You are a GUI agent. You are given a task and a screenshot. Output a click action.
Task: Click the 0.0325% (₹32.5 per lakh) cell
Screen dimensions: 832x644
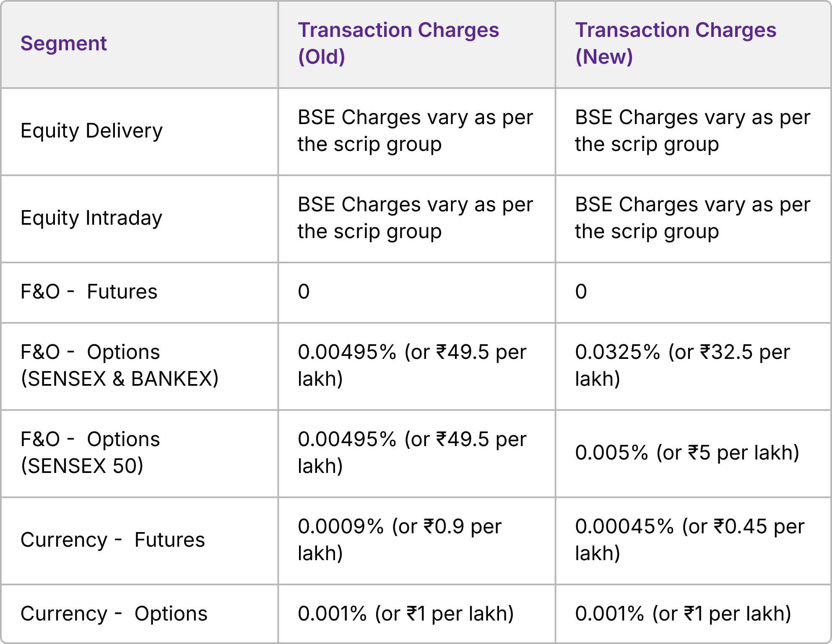tap(682, 366)
